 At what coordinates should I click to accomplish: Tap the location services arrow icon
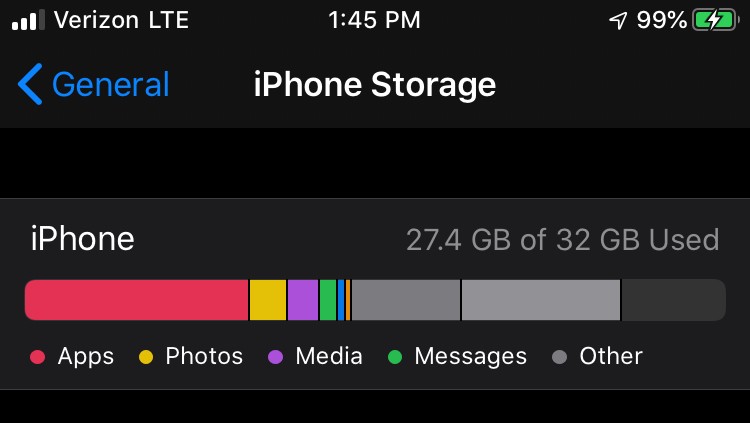618,21
